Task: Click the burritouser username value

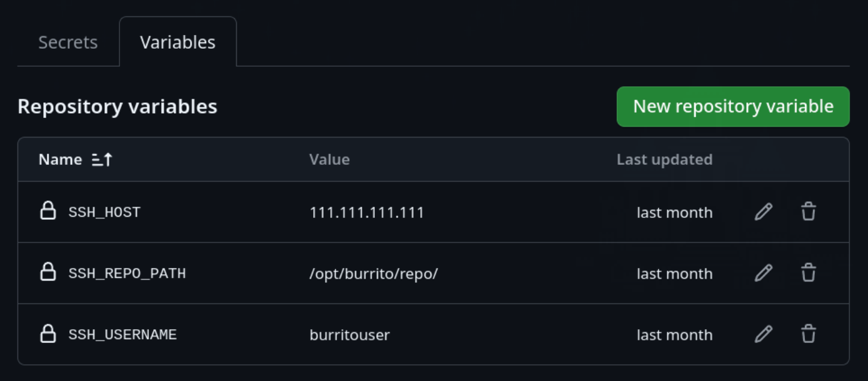Action: 349,335
